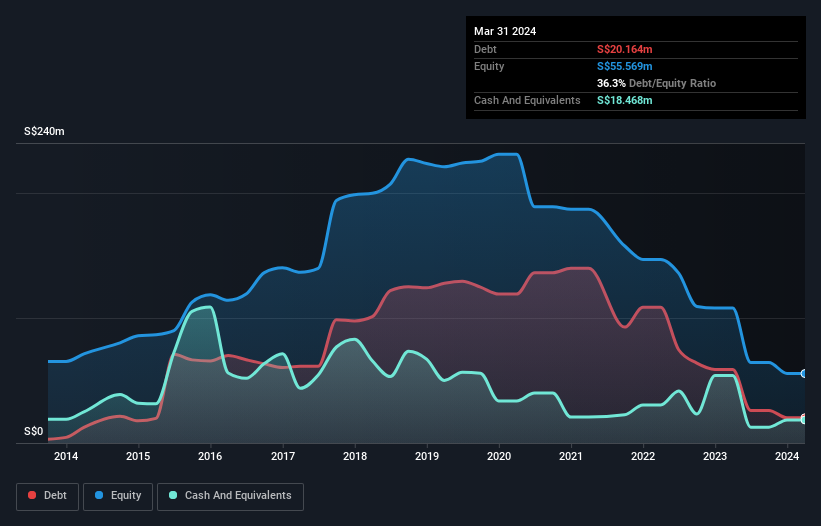Click the 2024 x-axis label
The height and width of the screenshot is (526, 821).
(x=787, y=456)
